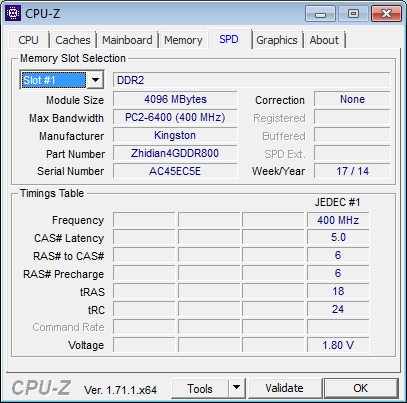Click the Ver. 1.71.1.x64 version text
The image size is (407, 403).
click(120, 390)
